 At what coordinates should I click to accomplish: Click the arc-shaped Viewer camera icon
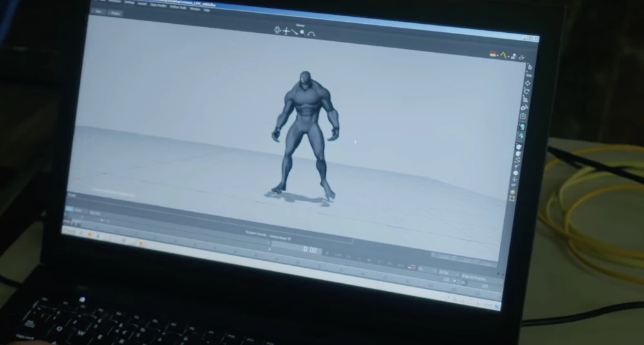coord(311,33)
